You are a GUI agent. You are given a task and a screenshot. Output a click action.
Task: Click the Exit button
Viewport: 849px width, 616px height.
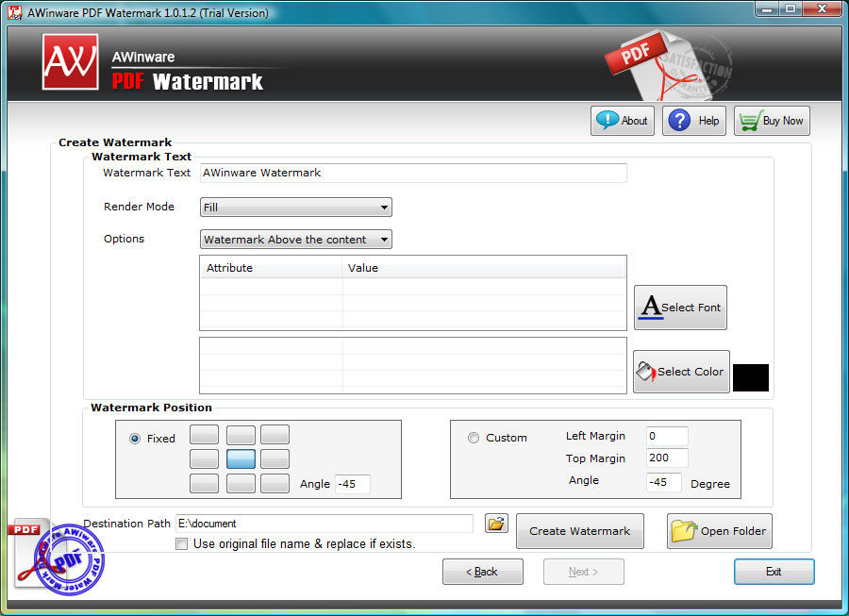point(774,572)
